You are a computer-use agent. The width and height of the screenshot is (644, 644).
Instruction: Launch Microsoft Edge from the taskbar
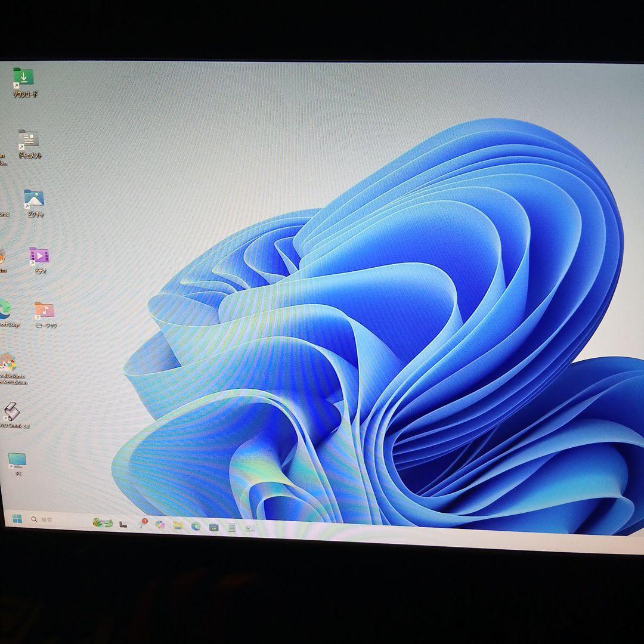[x=196, y=525]
